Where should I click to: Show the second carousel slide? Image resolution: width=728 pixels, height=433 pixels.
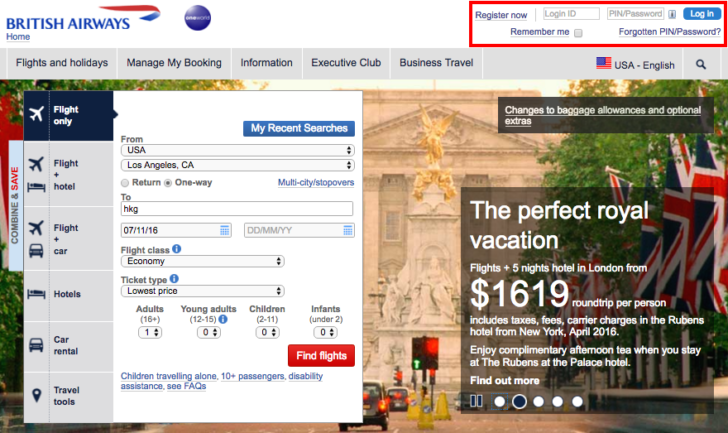click(519, 401)
